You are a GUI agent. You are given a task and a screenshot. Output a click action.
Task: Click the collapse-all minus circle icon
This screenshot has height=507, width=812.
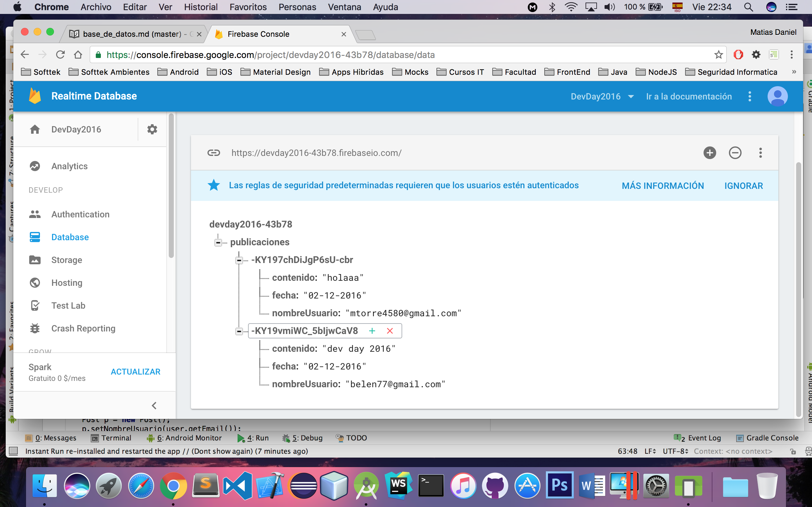(735, 153)
